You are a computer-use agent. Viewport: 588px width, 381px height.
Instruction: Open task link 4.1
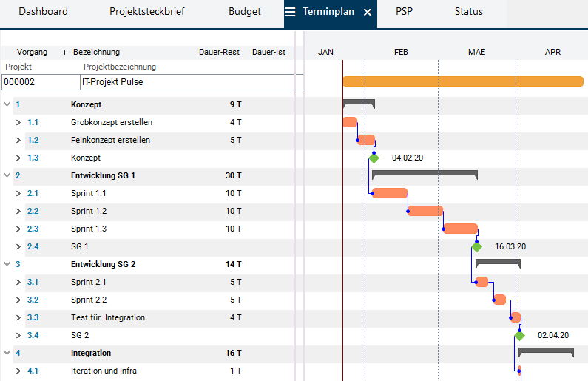[x=33, y=371]
